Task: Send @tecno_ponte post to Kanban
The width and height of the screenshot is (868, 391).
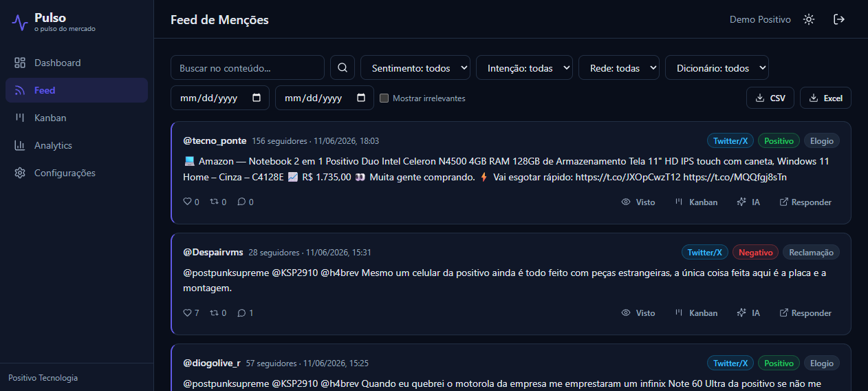Action: (696, 202)
